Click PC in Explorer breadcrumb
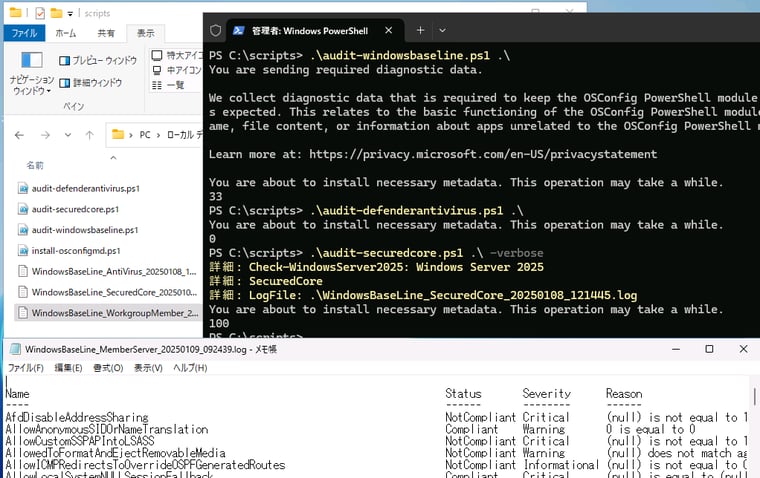 (145, 135)
